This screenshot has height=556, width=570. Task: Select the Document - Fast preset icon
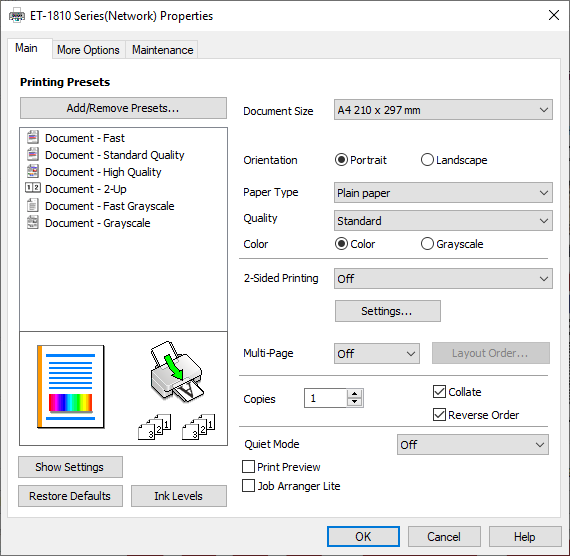coord(33,137)
